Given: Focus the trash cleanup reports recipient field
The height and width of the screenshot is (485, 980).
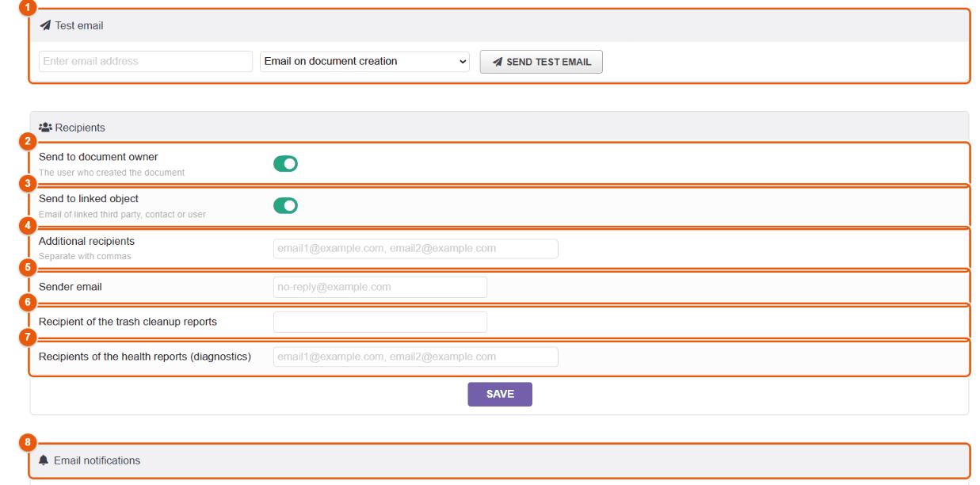Looking at the screenshot, I should click(x=380, y=322).
